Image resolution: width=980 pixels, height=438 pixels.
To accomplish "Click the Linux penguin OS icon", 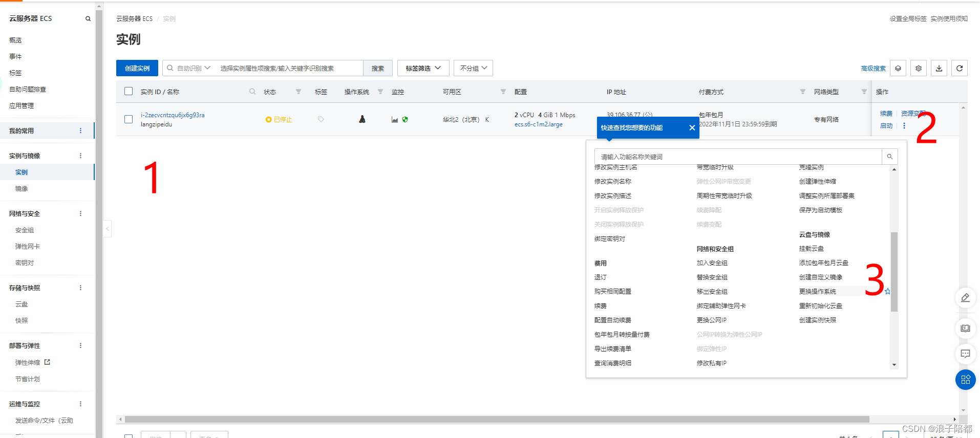I will 362,119.
